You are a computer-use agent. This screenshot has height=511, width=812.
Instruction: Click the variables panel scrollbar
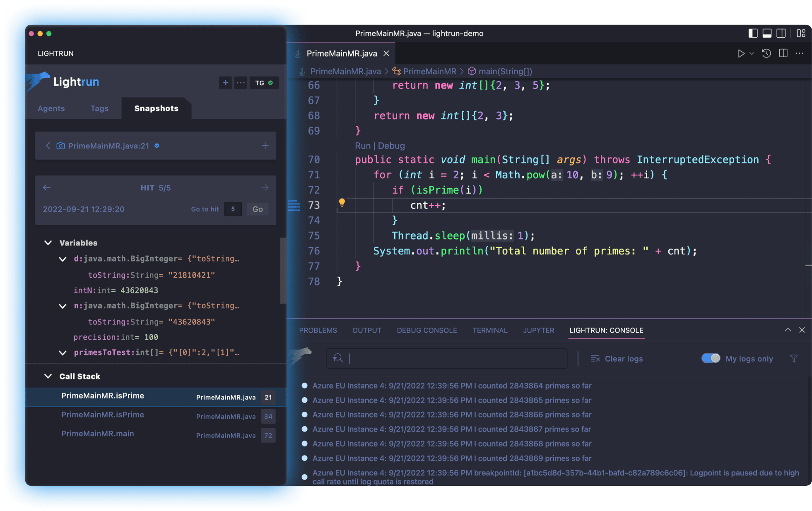coord(283,271)
